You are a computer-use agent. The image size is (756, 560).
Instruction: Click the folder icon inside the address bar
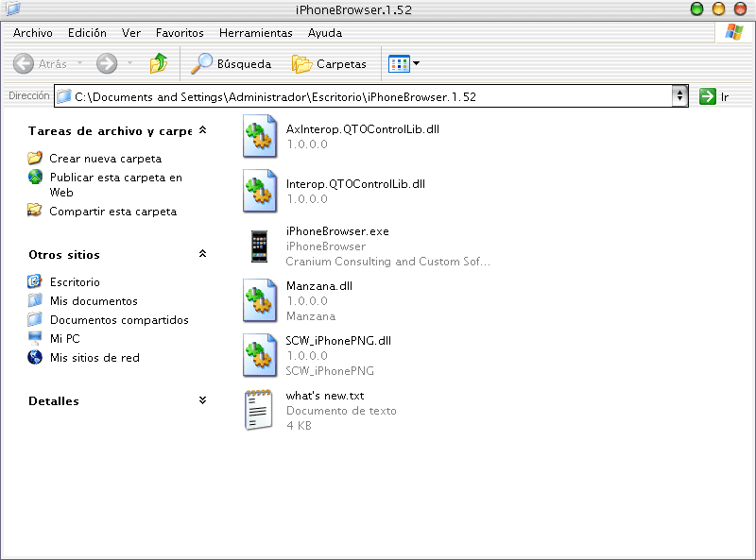[x=64, y=96]
